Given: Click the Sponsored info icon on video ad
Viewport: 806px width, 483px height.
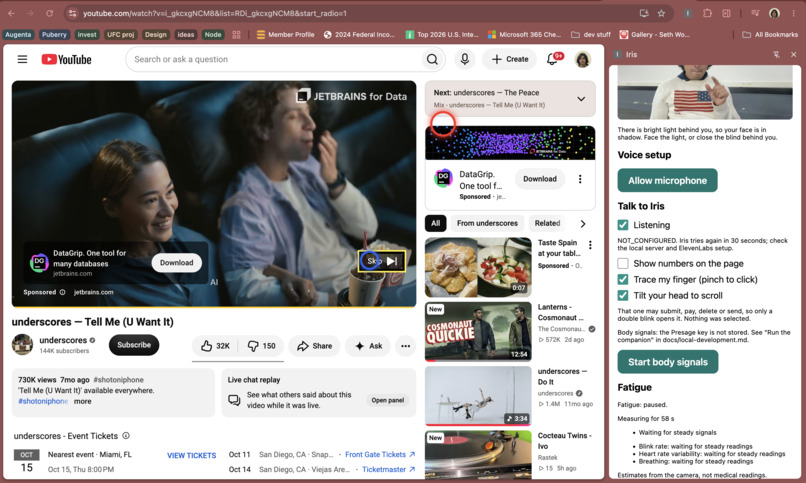Looking at the screenshot, I should tap(62, 292).
